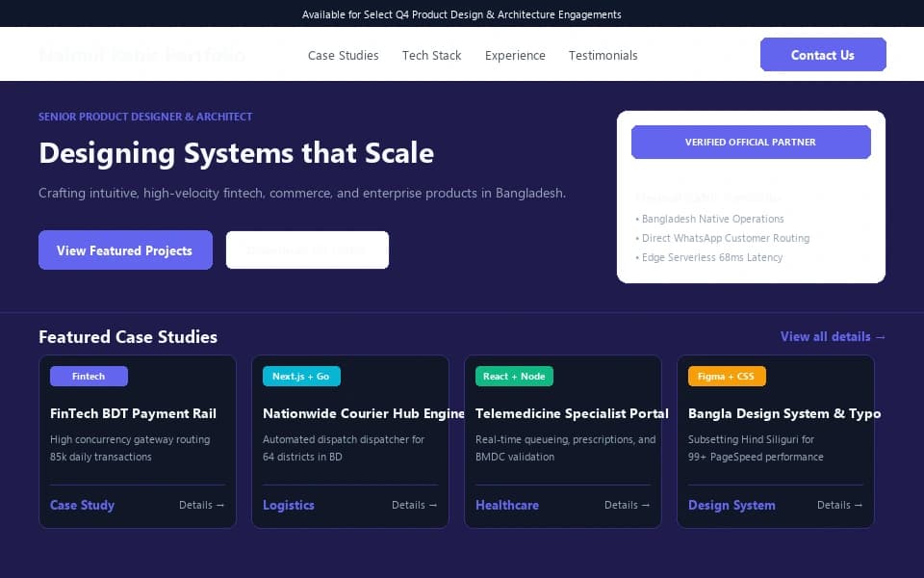Follow the View all details link
Image resolution: width=924 pixels, height=578 pixels.
point(833,337)
